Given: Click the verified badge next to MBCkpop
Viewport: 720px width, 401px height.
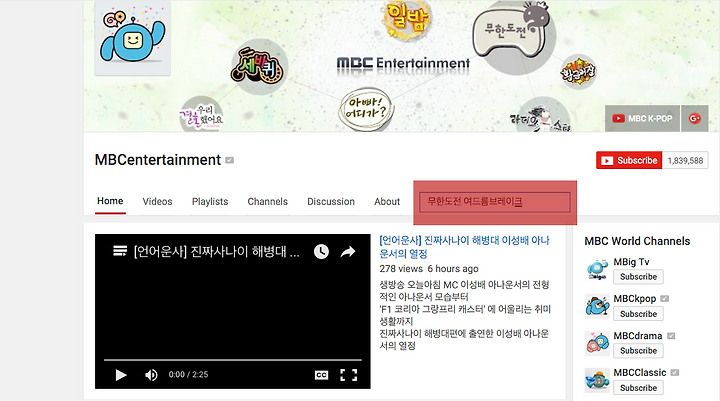Looking at the screenshot, I should tap(664, 299).
